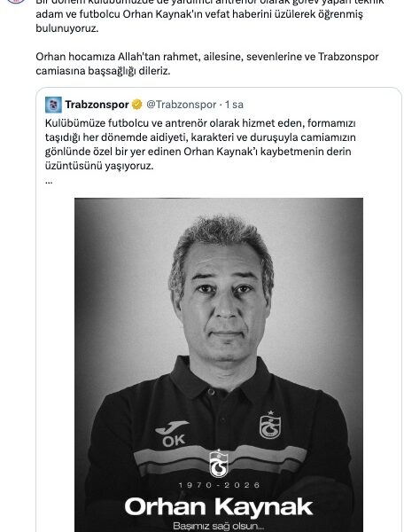Viewport: 404px width, 532px height.
Task: Click the "Başımız sağ olsun..." caption
Action: 219,526
